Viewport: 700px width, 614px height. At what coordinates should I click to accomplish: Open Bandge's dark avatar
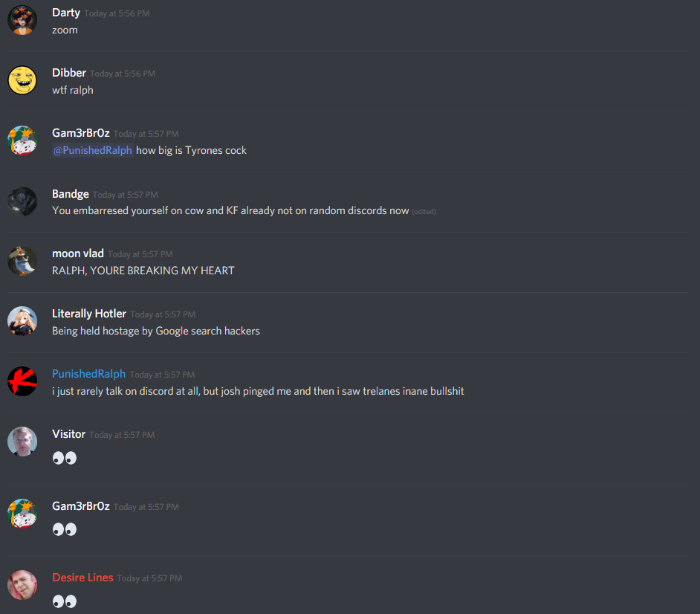22,201
